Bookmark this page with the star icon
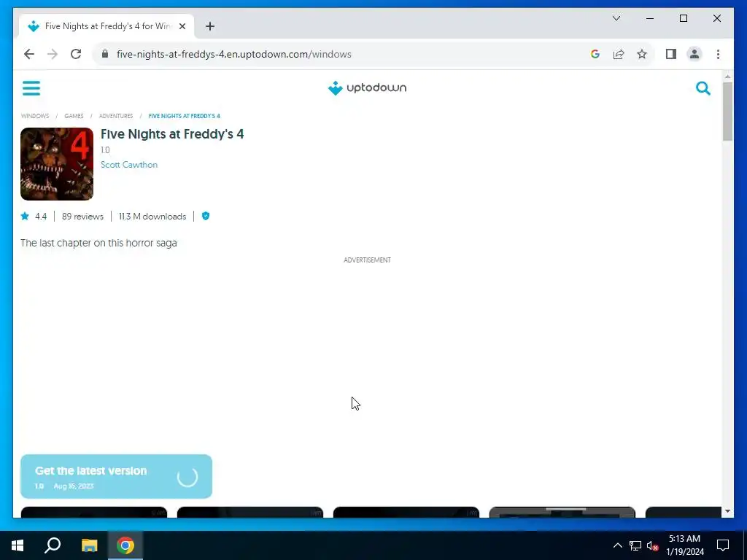 [642, 54]
